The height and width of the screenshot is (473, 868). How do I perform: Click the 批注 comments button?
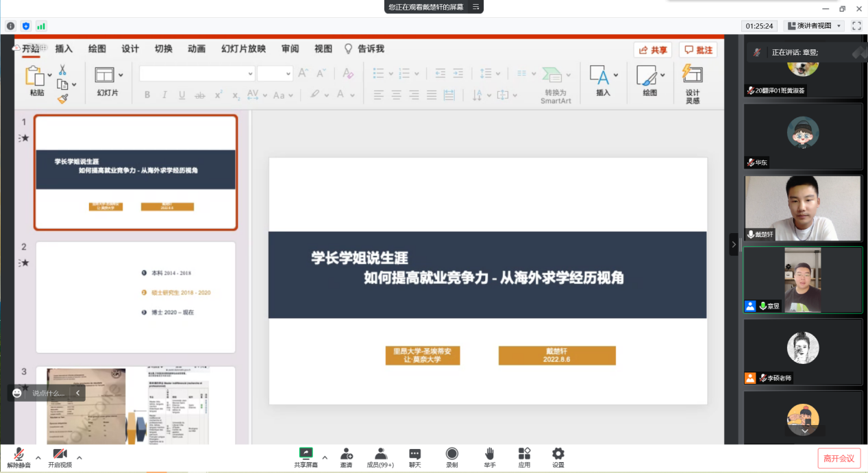[x=698, y=50]
